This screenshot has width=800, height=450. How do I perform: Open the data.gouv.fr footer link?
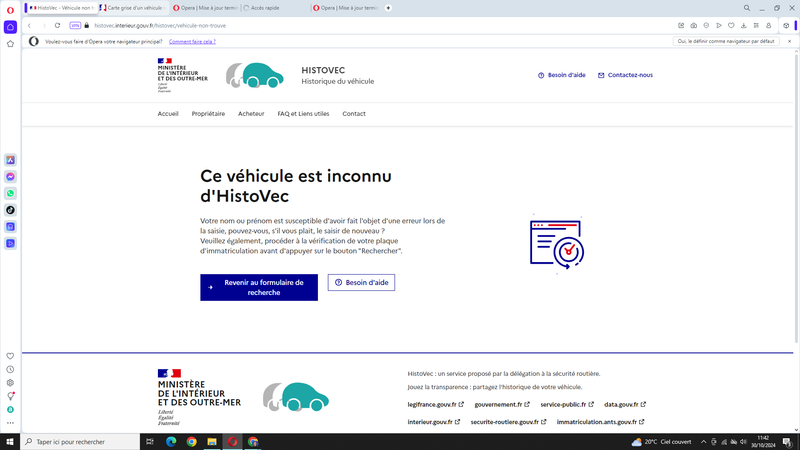625,405
